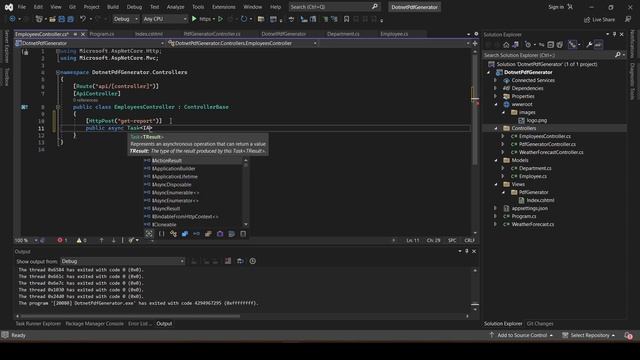Image resolution: width=640 pixels, height=360 pixels.
Task: Open the Build menu
Action: click(113, 7)
